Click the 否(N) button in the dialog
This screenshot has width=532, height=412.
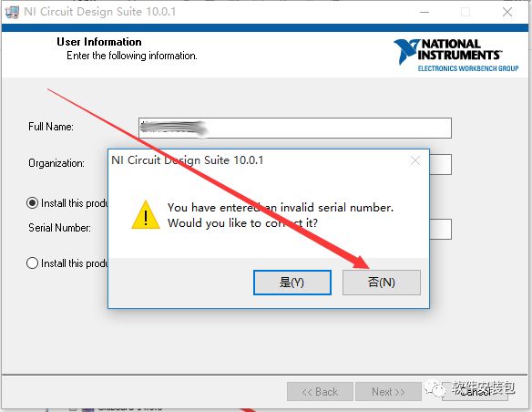pos(382,283)
